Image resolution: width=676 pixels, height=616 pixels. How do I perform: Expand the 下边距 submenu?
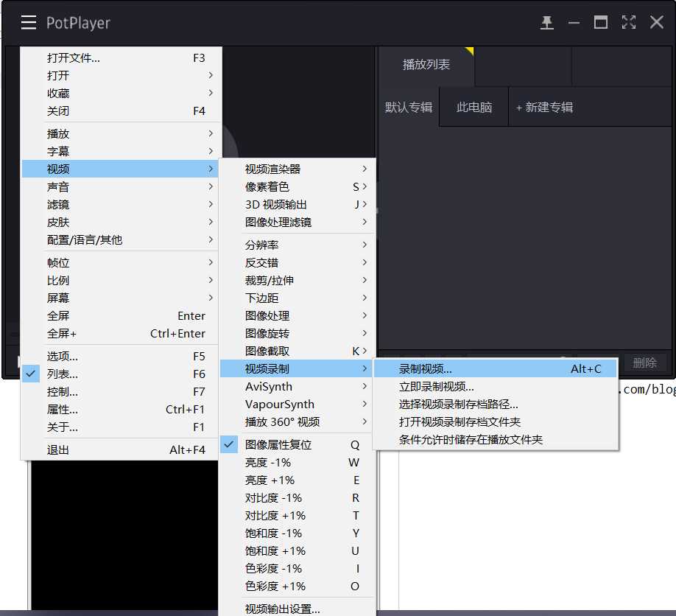(x=297, y=298)
